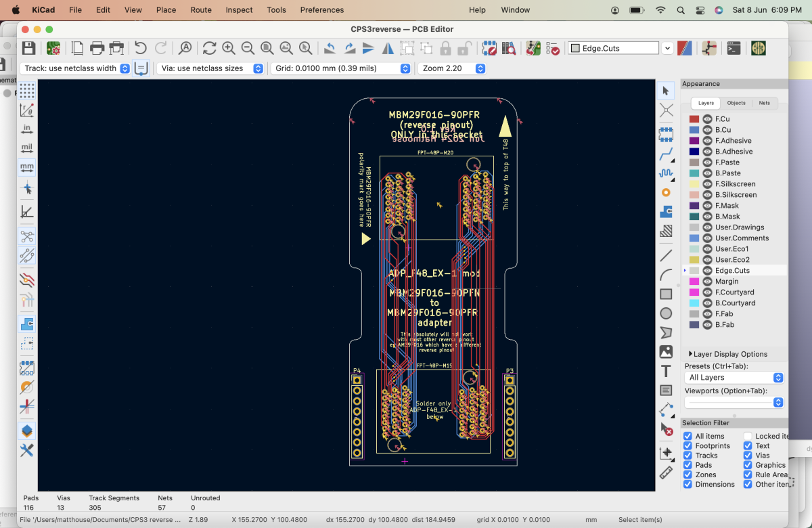
Task: Open the Viewports dropdown
Action: [734, 402]
